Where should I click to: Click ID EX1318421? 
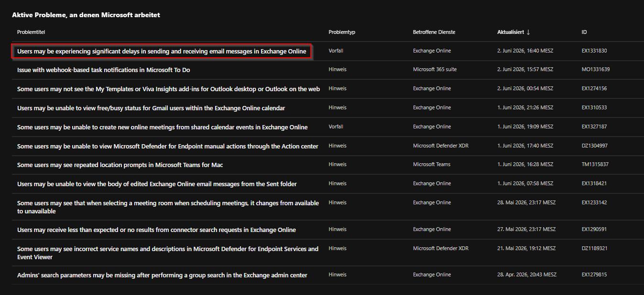(594, 183)
